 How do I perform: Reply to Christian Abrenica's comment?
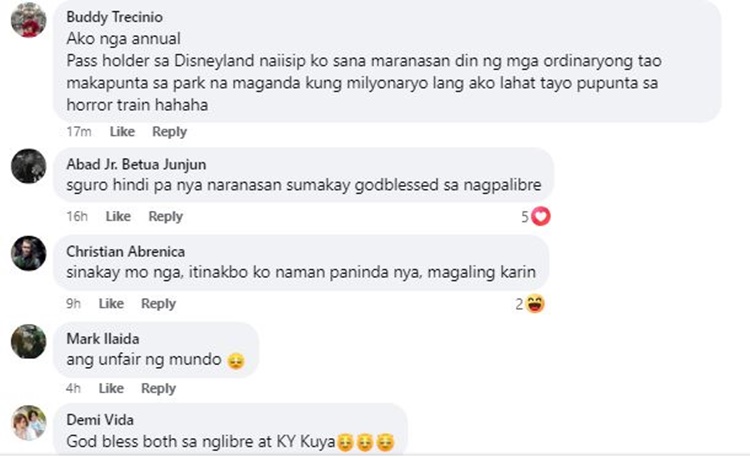158,303
